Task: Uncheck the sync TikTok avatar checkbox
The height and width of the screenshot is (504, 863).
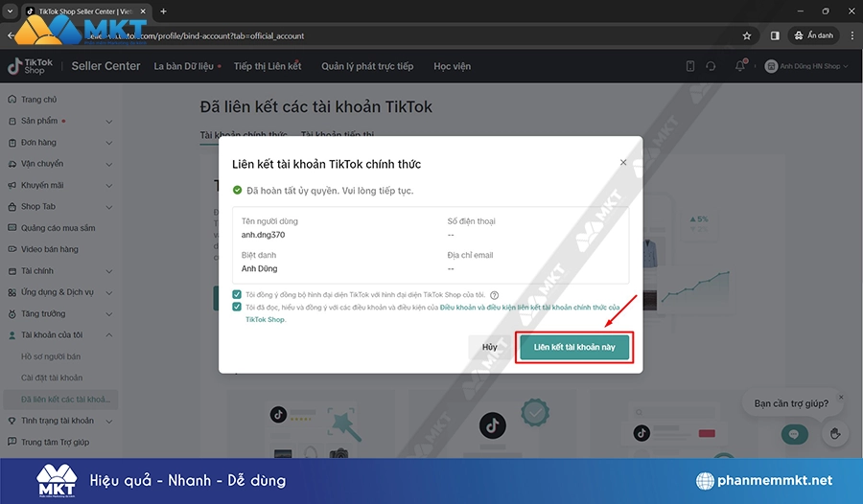Action: pos(237,294)
